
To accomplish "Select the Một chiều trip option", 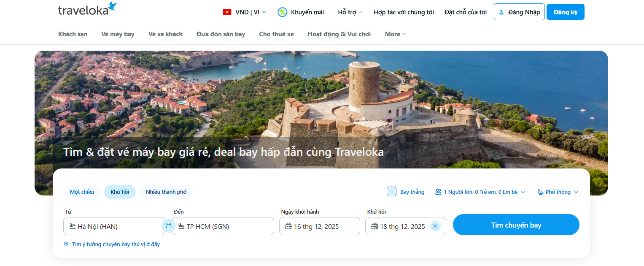I will (x=82, y=192).
